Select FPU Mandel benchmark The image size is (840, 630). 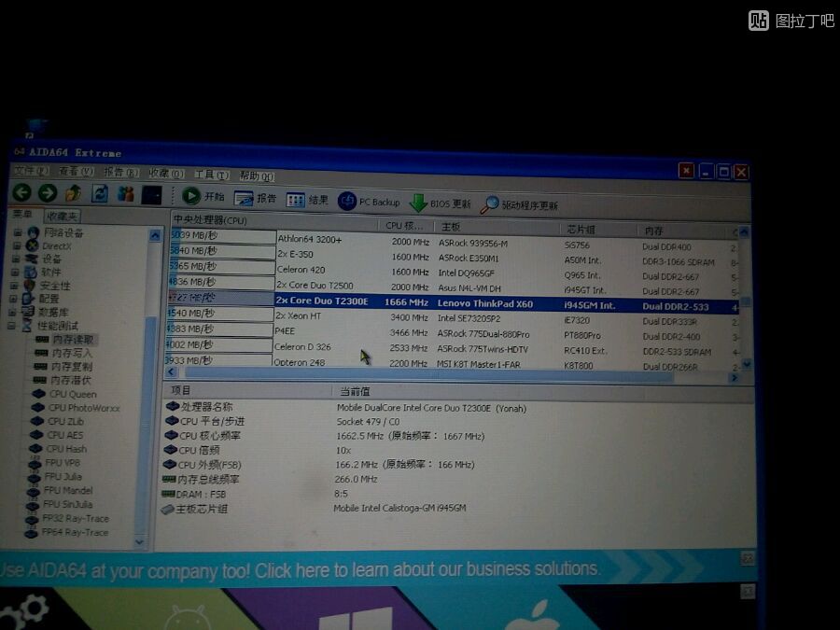tap(67, 490)
